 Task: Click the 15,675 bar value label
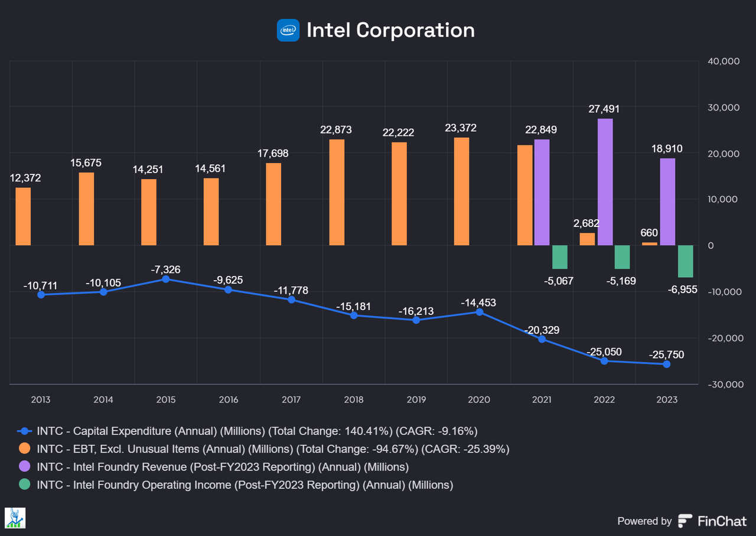[86, 163]
